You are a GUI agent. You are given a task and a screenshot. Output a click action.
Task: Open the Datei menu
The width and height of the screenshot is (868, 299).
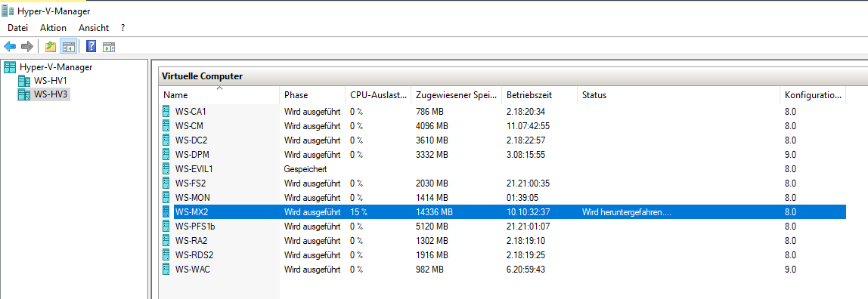tap(17, 28)
